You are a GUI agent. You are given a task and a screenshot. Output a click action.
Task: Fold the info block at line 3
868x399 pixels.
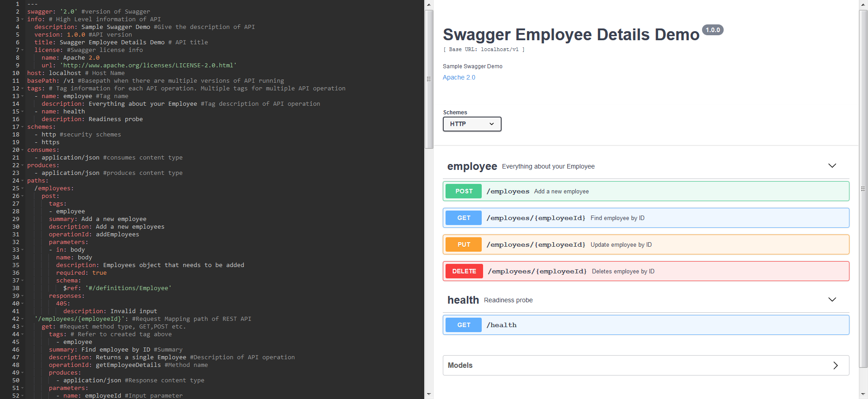pyautogui.click(x=23, y=19)
